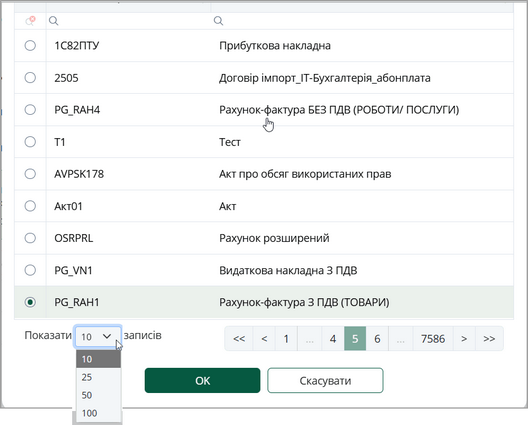This screenshot has height=425, width=528.
Task: Select the radio button for PG_RAH4
Action: click(x=30, y=110)
